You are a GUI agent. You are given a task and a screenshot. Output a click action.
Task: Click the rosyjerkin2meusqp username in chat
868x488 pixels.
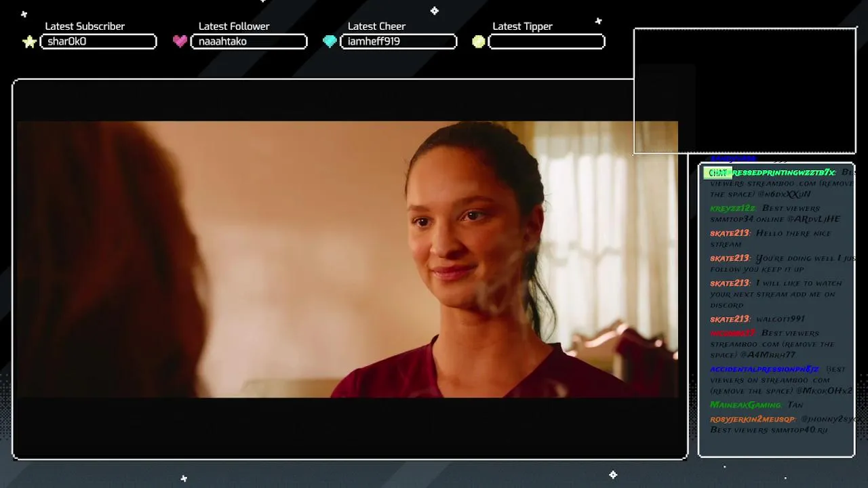753,420
